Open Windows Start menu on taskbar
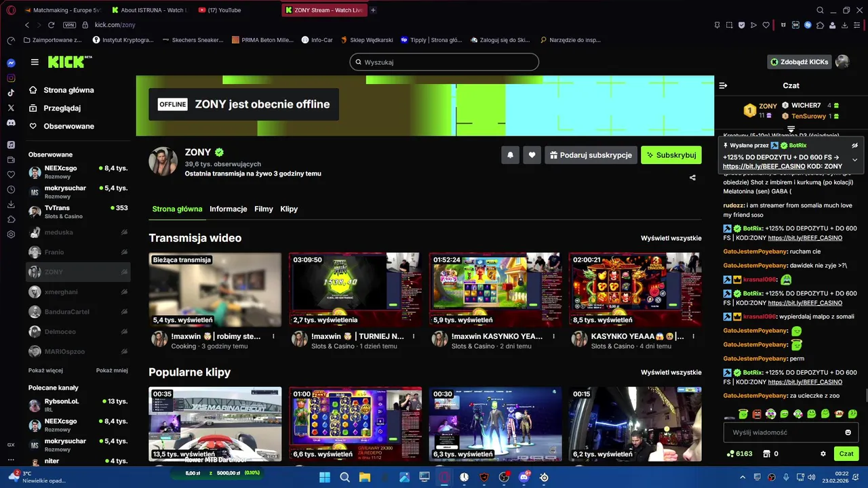 pos(325,477)
